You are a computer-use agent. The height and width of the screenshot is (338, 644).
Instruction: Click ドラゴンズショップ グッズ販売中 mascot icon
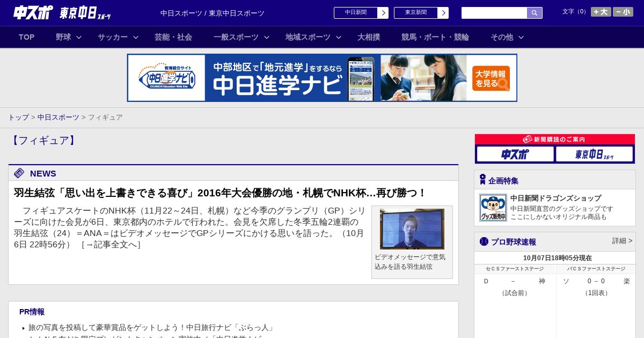[493, 208]
